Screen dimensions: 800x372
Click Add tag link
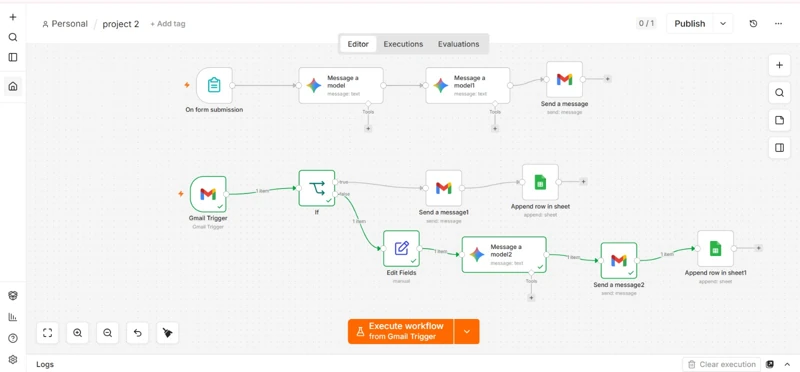167,24
